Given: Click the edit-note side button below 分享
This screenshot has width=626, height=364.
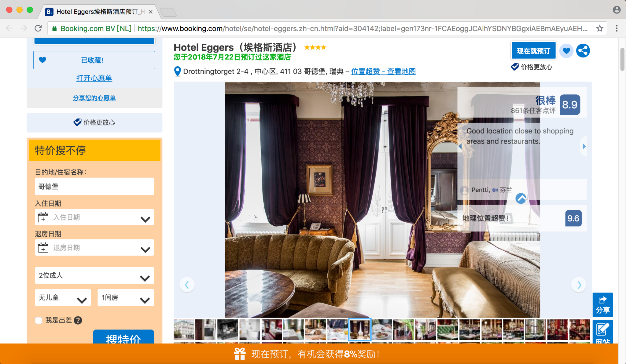Looking at the screenshot, I should click(x=603, y=332).
